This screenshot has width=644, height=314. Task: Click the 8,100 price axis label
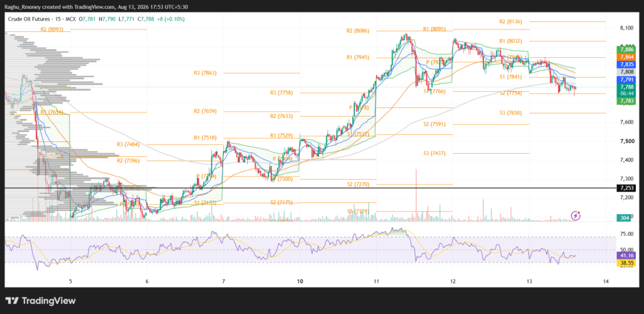pyautogui.click(x=627, y=28)
